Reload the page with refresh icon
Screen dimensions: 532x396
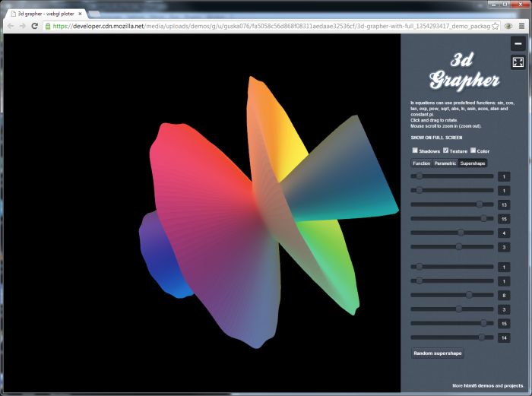tap(35, 26)
